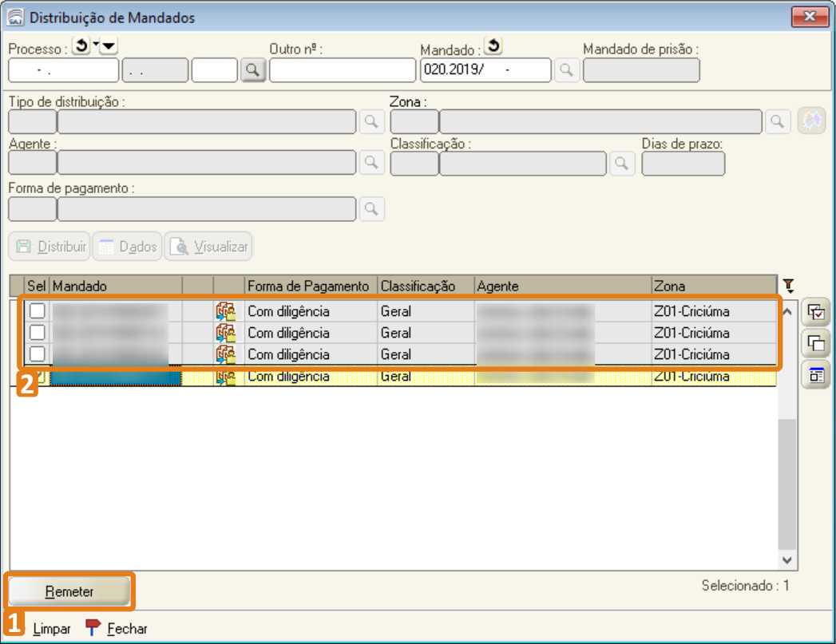Tick the checkbox in the first mandado row
Viewport: 836px width, 644px height.
click(38, 311)
